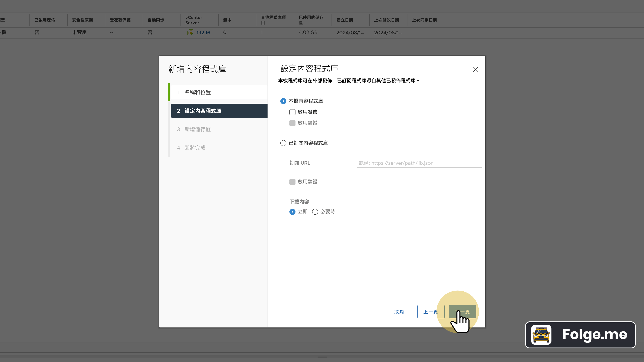644x362 pixels.
Task: Select step 3 新增儲存區
Action: [x=197, y=129]
